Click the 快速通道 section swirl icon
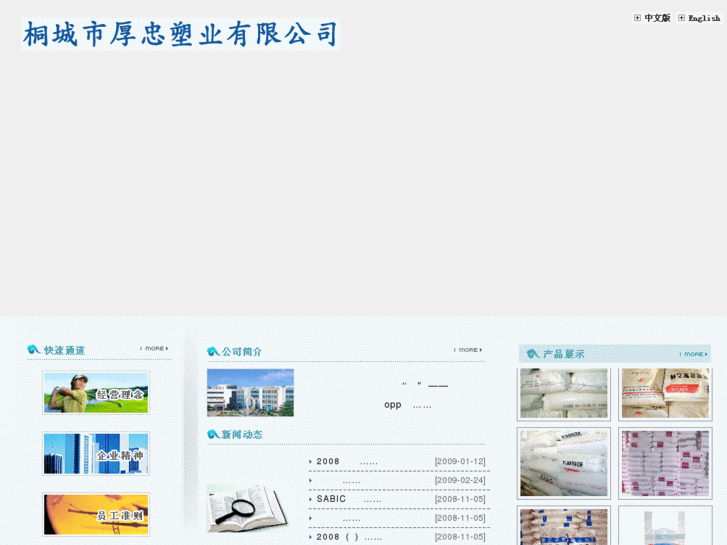This screenshot has width=727, height=545. 34,349
